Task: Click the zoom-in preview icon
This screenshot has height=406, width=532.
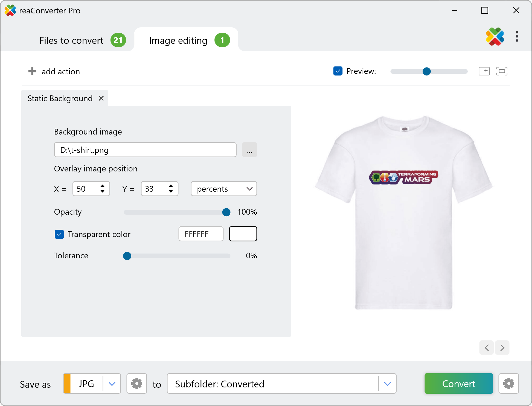Action: pyautogui.click(x=484, y=71)
